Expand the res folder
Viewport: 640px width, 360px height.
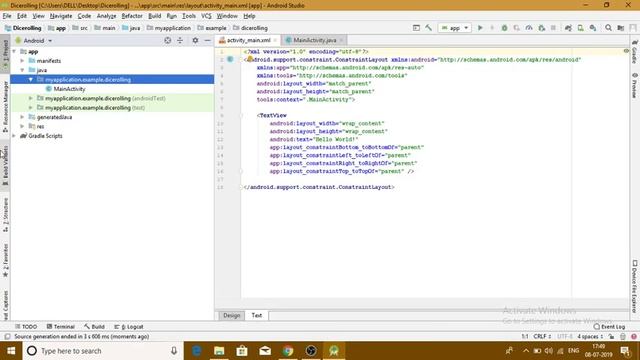[x=23, y=127]
